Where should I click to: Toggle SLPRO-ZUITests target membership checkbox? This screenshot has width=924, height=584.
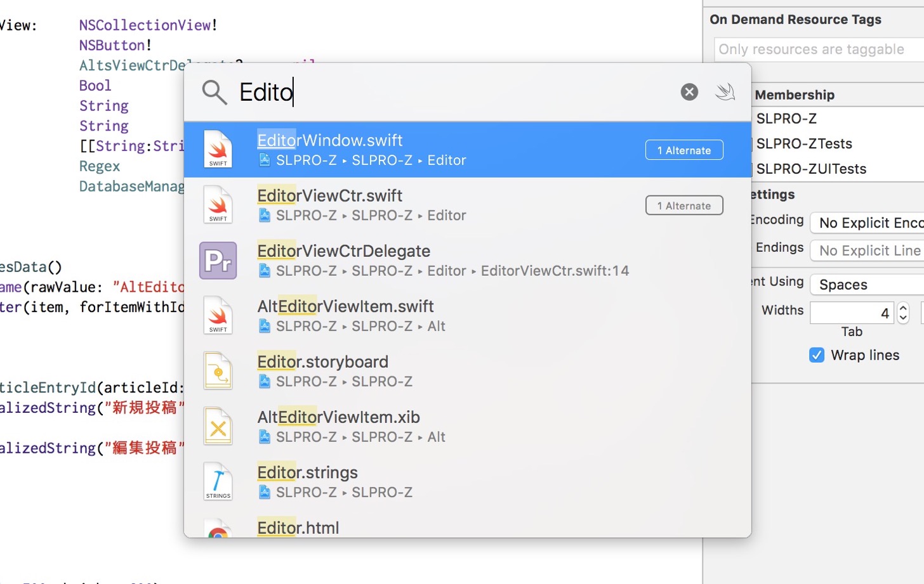coord(751,169)
